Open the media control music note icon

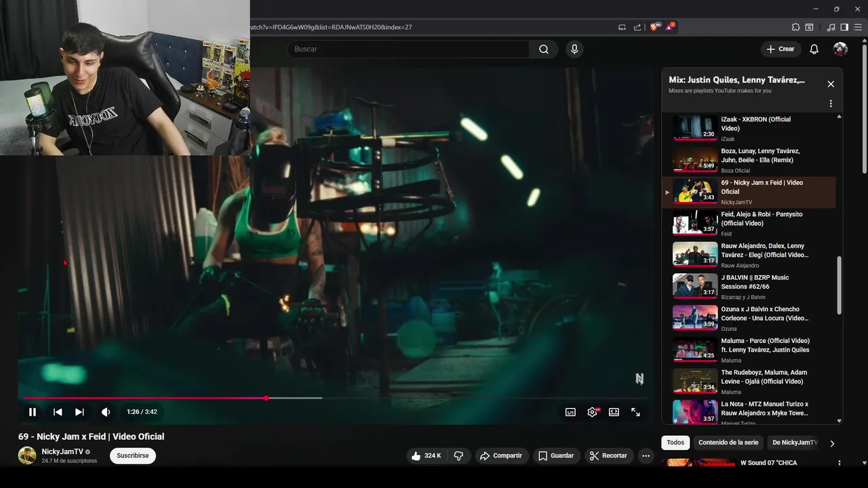(x=831, y=27)
